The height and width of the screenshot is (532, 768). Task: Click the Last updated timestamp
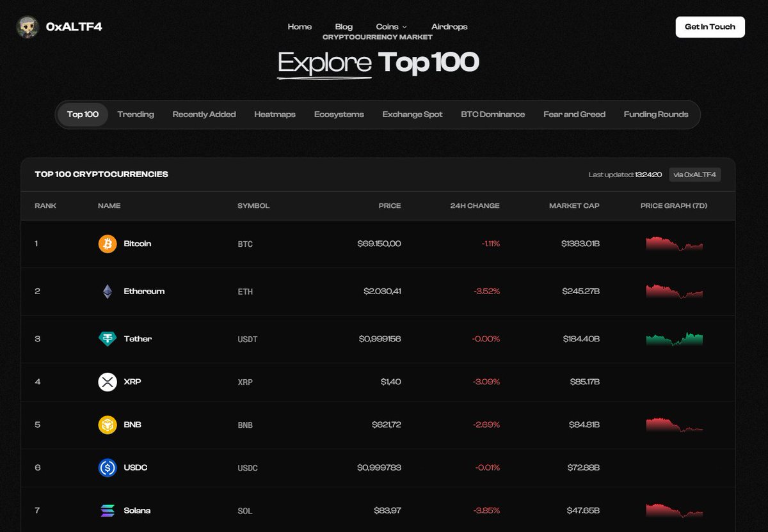[625, 175]
